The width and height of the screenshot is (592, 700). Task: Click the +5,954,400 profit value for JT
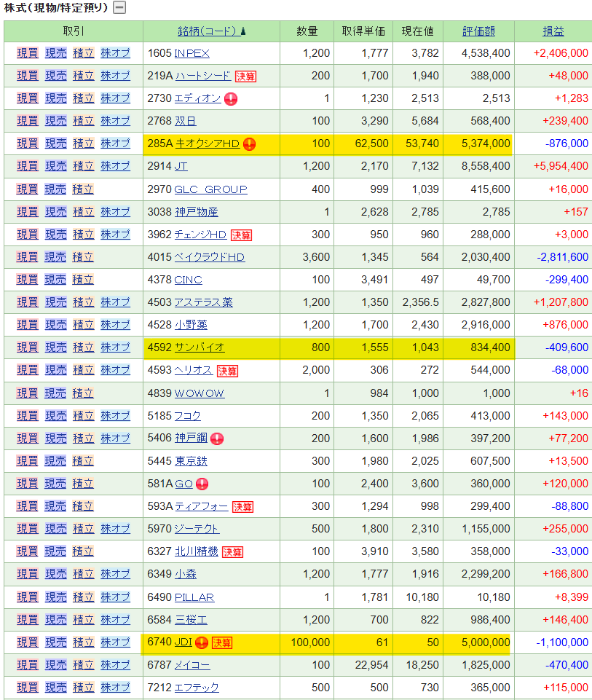point(561,166)
